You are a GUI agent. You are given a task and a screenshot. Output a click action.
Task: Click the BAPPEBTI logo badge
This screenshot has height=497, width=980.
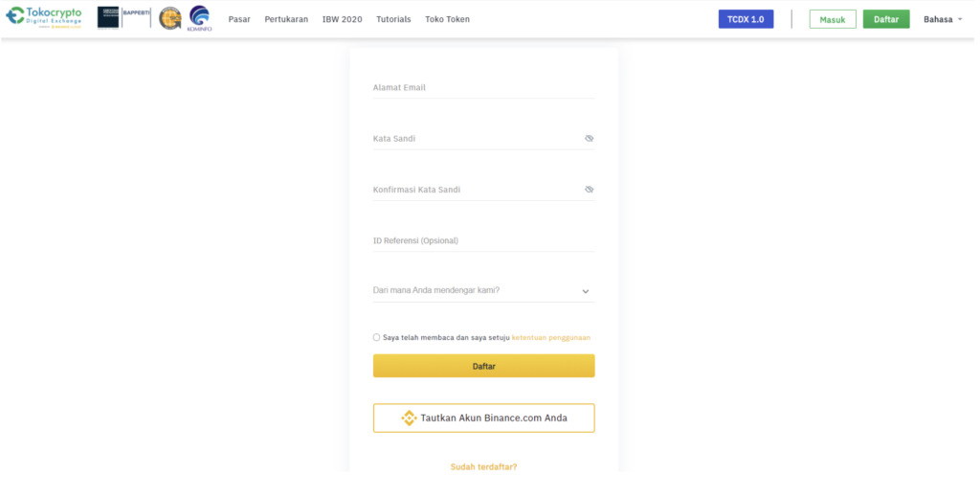coord(123,18)
